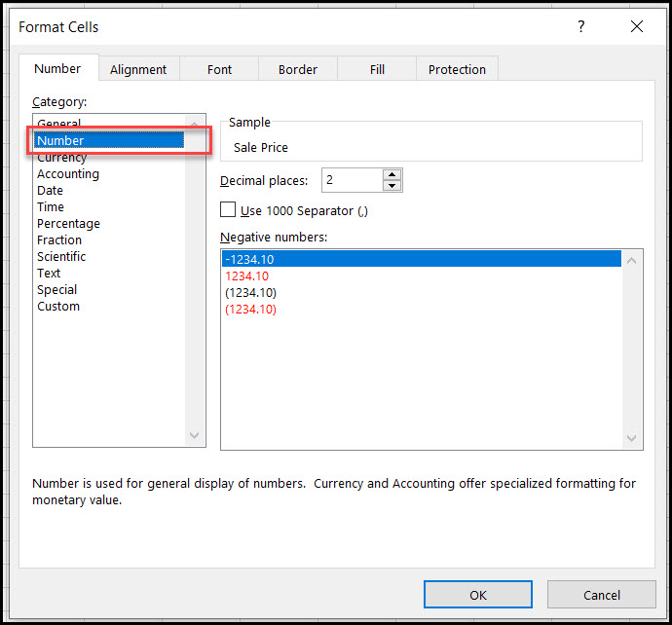
Task: Switch to the Alignment tab
Action: [x=138, y=69]
